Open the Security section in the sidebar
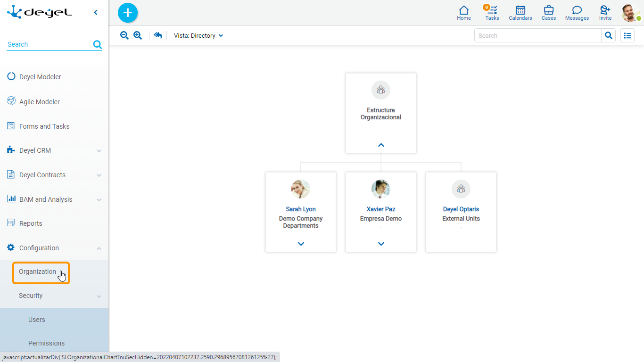644x362 pixels. [31, 296]
